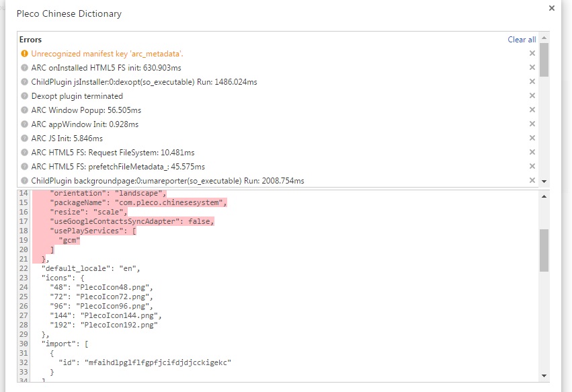This screenshot has width=572, height=392.
Task: Click the gray icon beside umareporter entry
Action: [x=24, y=181]
